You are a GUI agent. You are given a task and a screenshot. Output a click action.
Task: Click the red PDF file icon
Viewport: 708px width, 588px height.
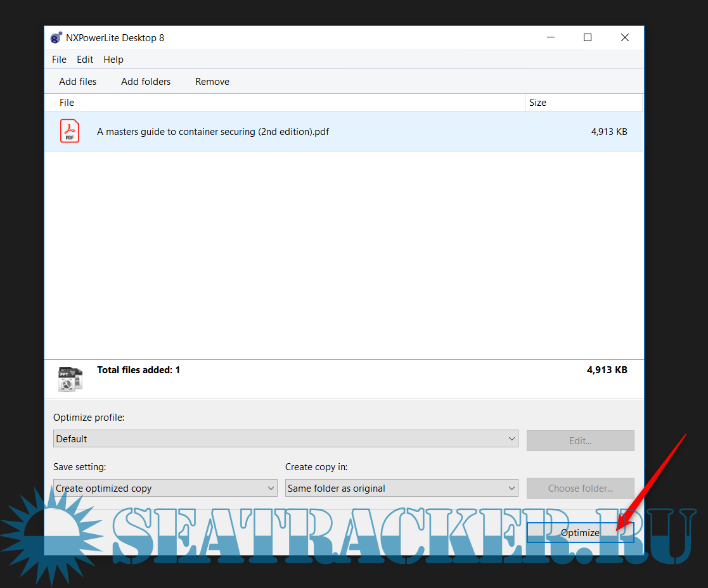[70, 131]
